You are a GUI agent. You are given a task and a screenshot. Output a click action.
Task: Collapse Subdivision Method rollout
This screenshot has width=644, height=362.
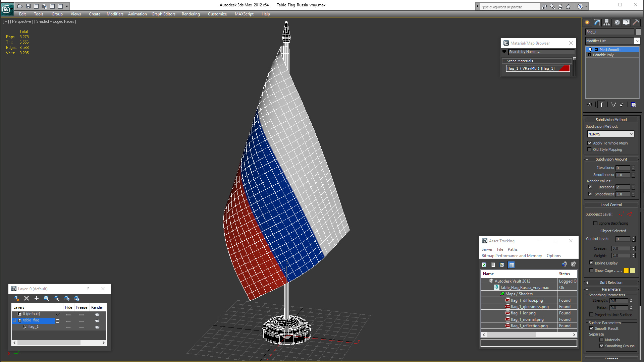pyautogui.click(x=611, y=120)
